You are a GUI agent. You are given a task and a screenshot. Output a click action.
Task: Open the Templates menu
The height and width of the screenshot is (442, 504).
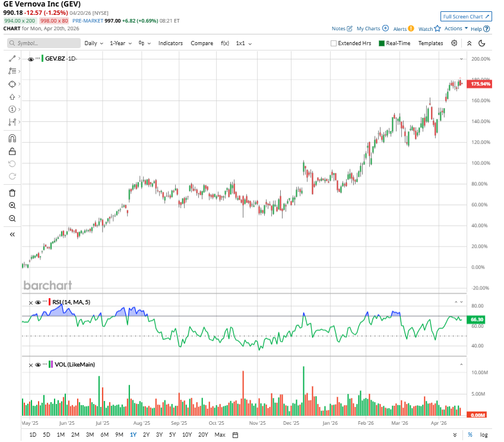pos(430,43)
